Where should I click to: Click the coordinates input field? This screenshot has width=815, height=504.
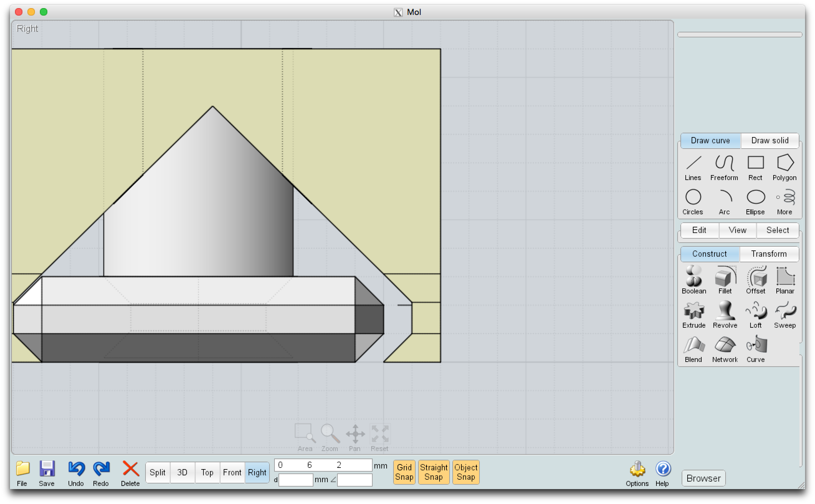323,465
